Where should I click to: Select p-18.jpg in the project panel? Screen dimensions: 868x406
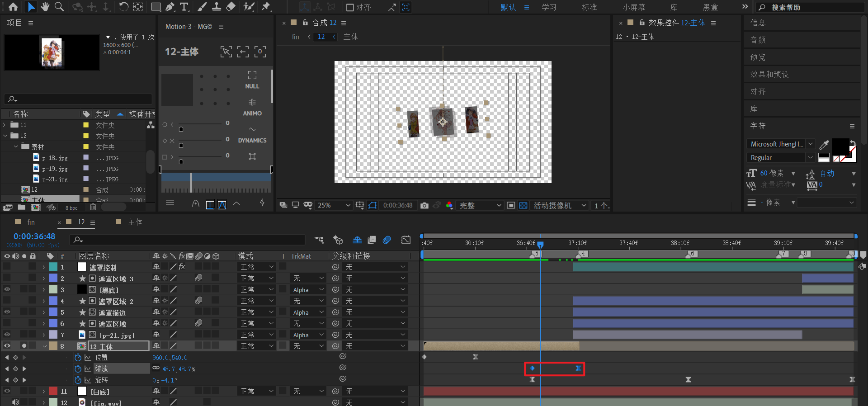55,158
